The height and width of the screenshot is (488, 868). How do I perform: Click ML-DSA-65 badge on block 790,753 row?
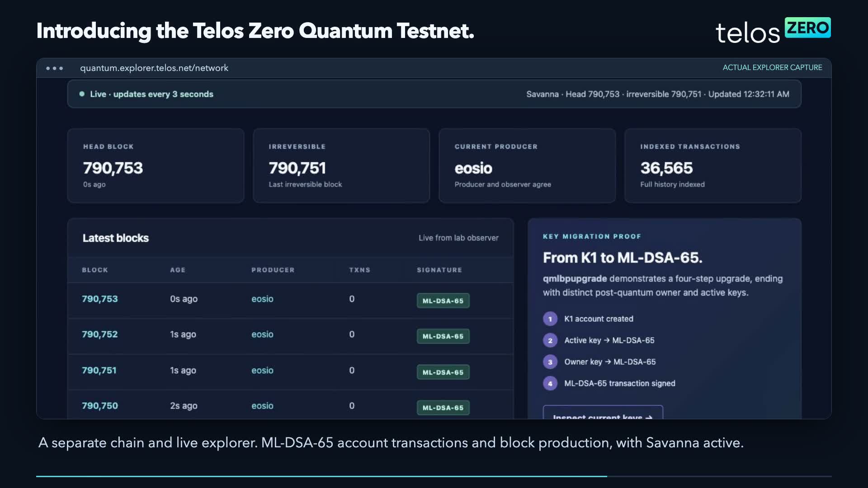pos(443,300)
